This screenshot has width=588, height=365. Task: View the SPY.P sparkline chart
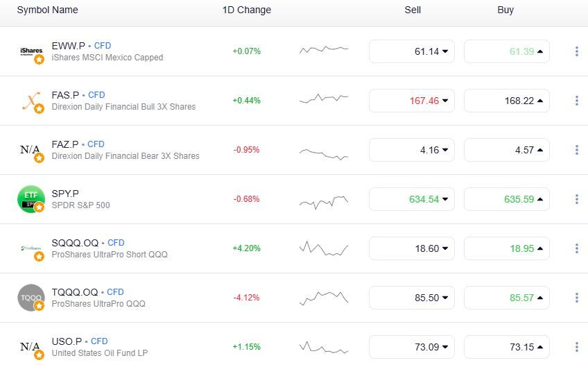[x=324, y=202]
